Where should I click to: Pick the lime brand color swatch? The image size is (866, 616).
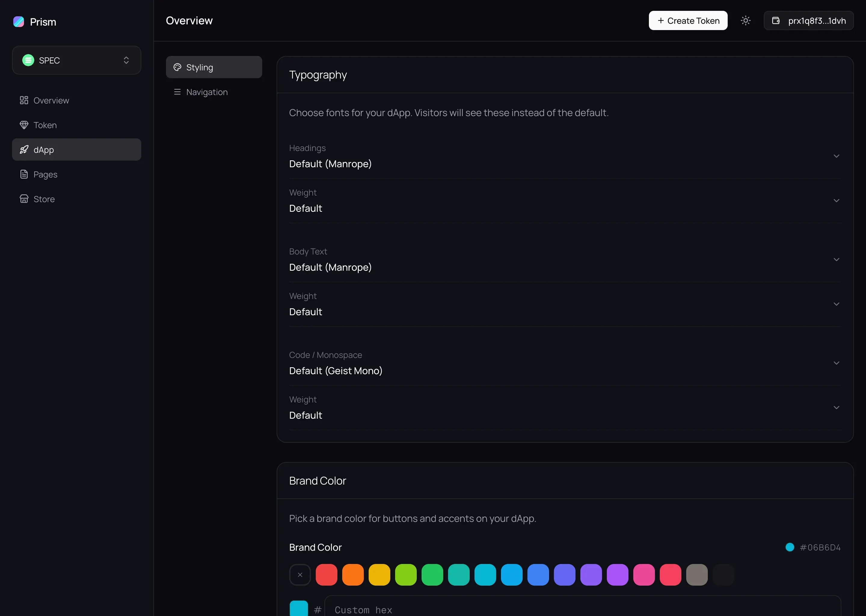click(x=406, y=575)
